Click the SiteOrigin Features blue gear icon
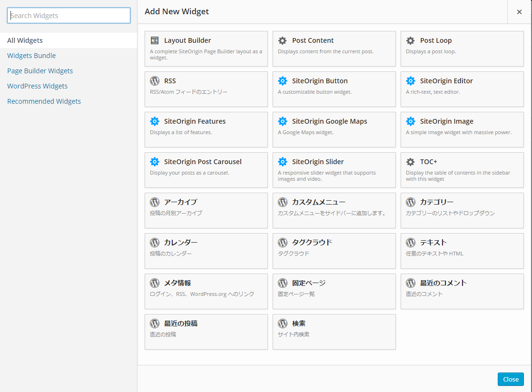532x392 pixels. (155, 121)
